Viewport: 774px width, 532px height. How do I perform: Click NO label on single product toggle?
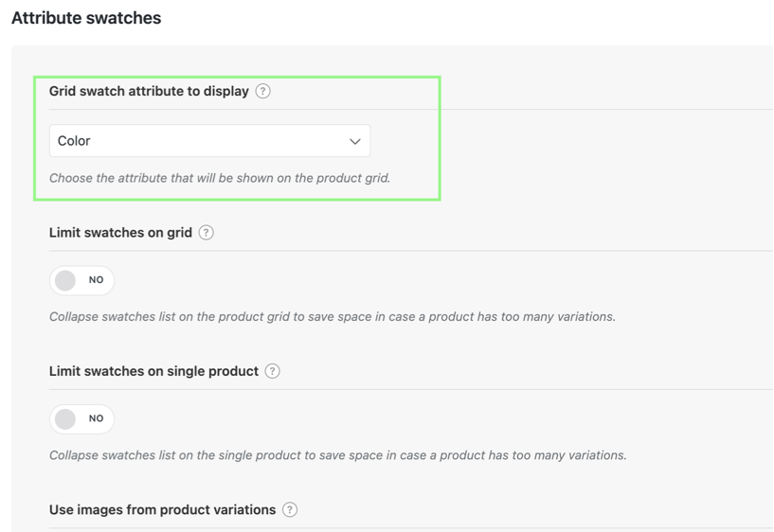97,418
